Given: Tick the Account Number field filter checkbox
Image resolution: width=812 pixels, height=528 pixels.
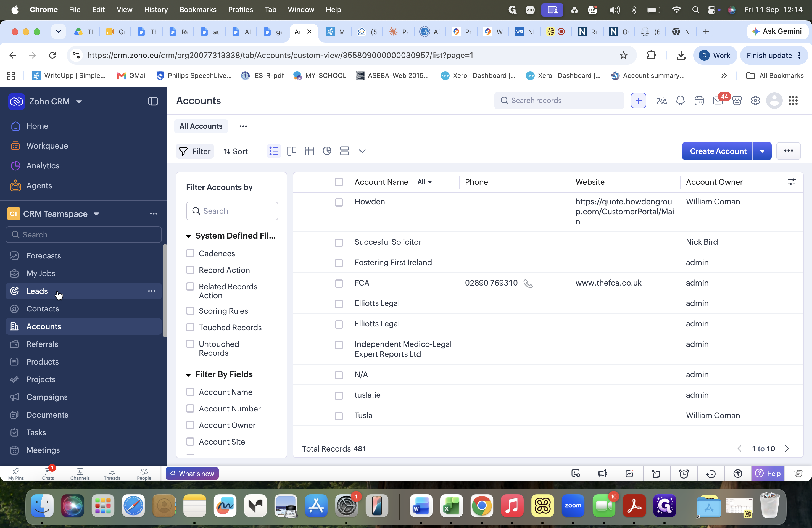Looking at the screenshot, I should [x=190, y=408].
